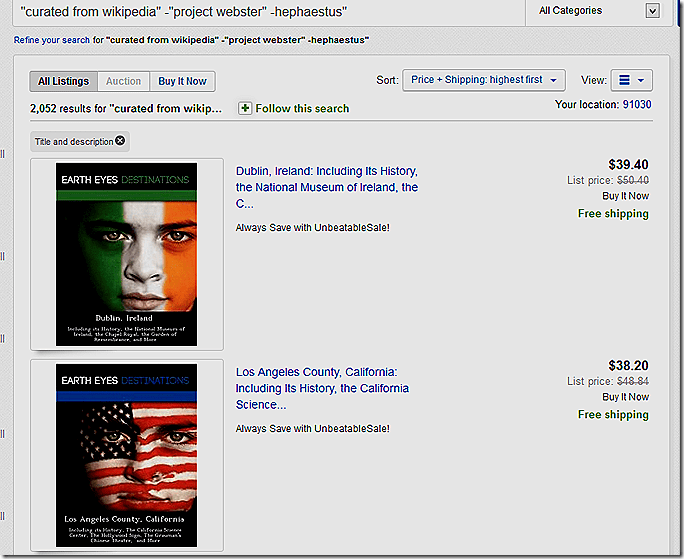Image resolution: width=684 pixels, height=559 pixels.
Task: Remove the 'Title and description' filter
Action: pos(121,141)
